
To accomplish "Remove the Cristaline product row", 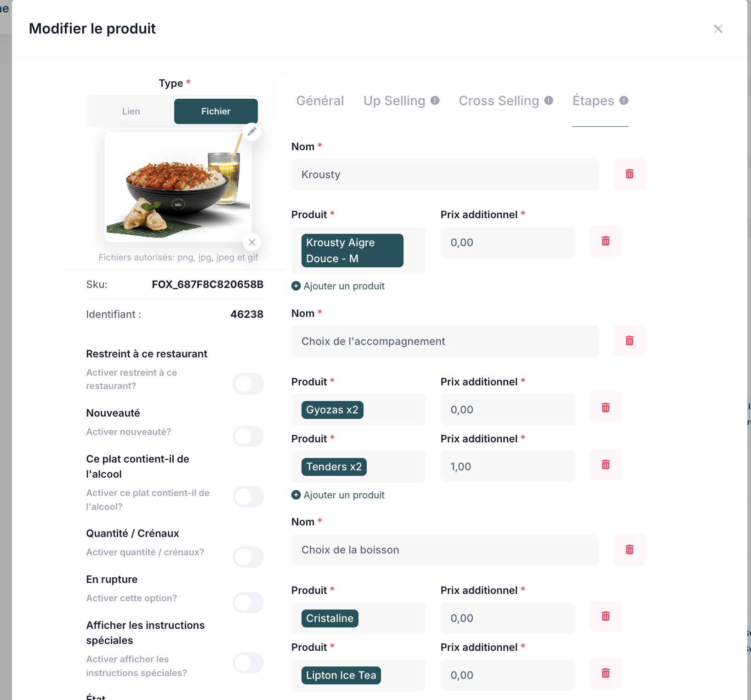I will [x=605, y=616].
